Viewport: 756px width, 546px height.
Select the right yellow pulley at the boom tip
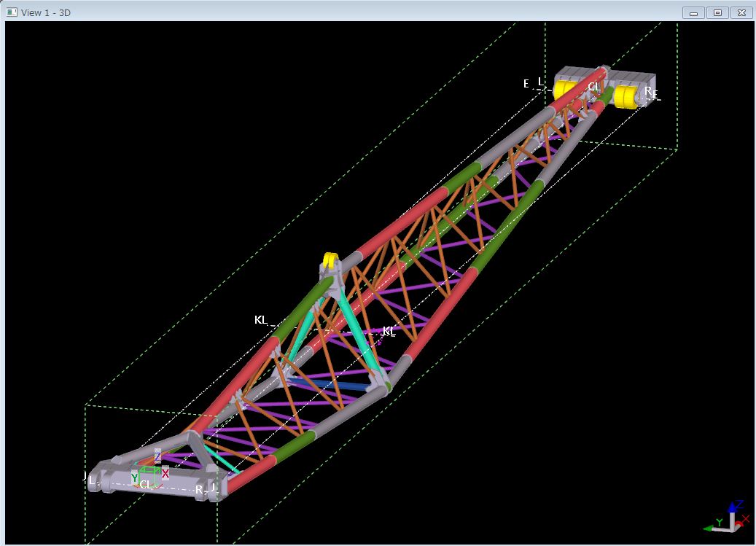pos(626,97)
